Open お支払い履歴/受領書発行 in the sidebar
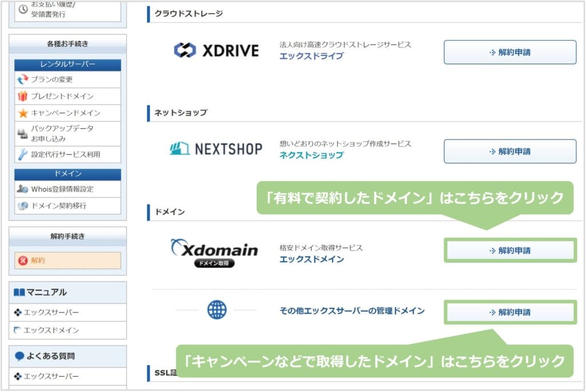This screenshot has width=586, height=392. [48, 10]
